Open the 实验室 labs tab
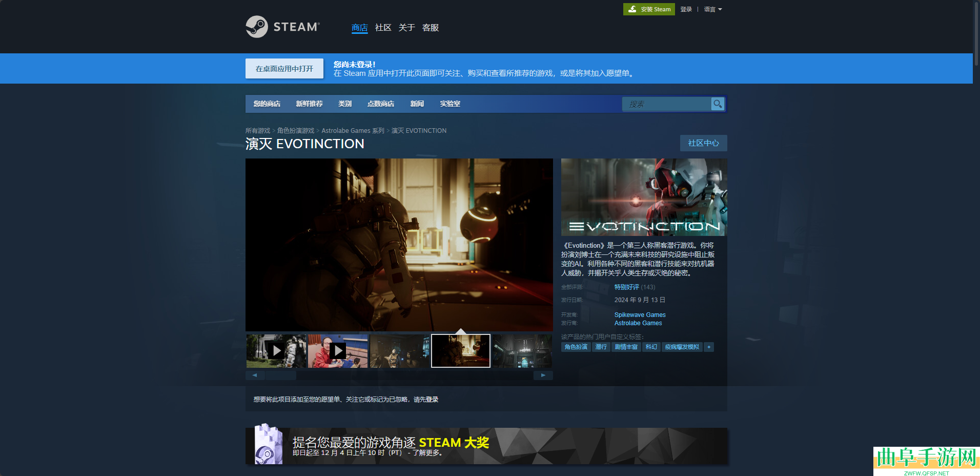Viewport: 980px width, 476px height. [x=450, y=104]
